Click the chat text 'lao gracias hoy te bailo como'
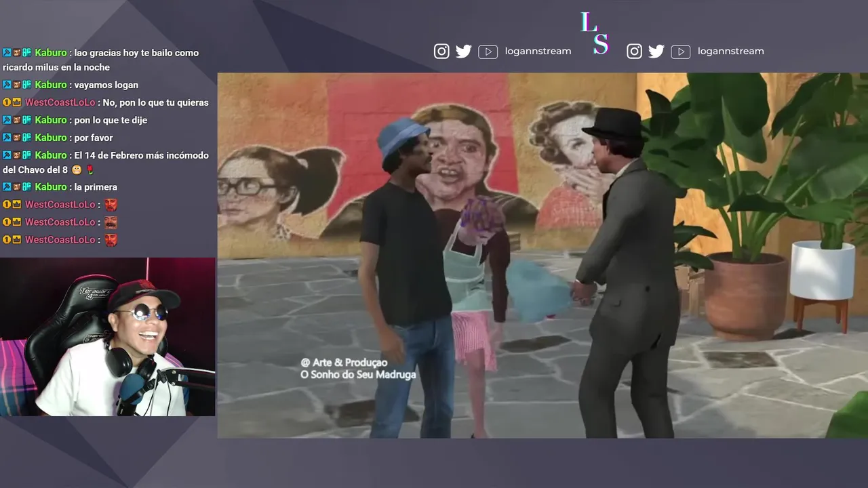 137,53
